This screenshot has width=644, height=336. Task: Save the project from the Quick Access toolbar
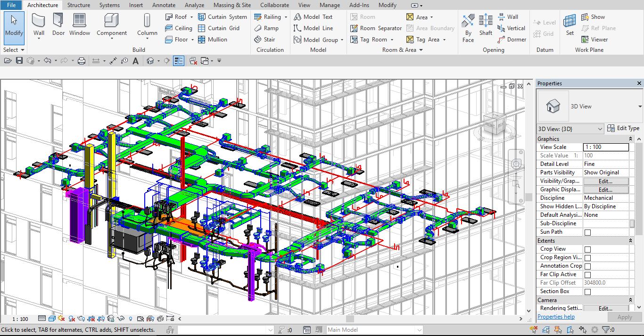pos(19,60)
